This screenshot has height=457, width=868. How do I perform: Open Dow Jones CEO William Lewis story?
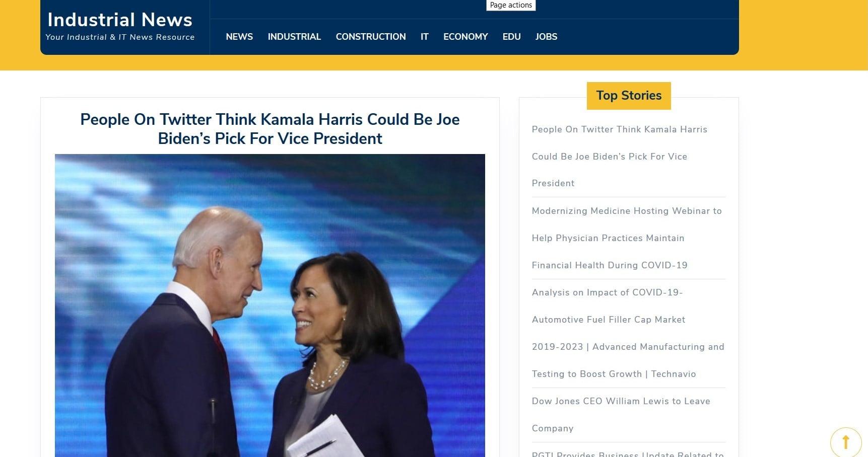[x=621, y=415]
